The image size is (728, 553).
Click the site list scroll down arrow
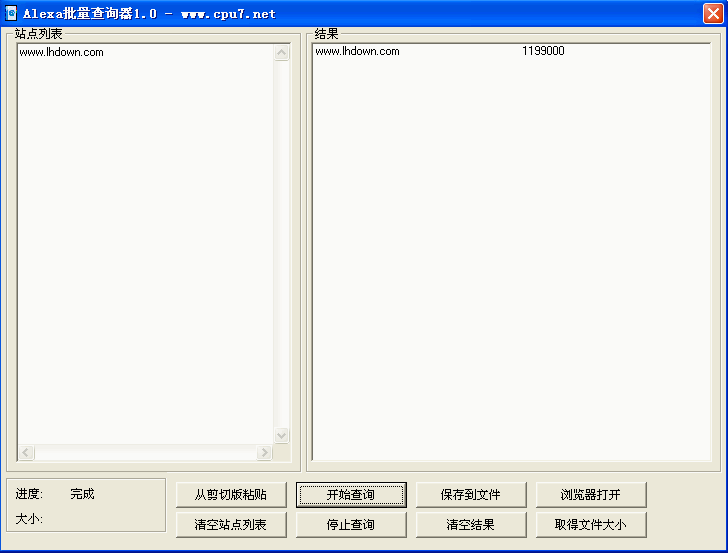(x=281, y=436)
